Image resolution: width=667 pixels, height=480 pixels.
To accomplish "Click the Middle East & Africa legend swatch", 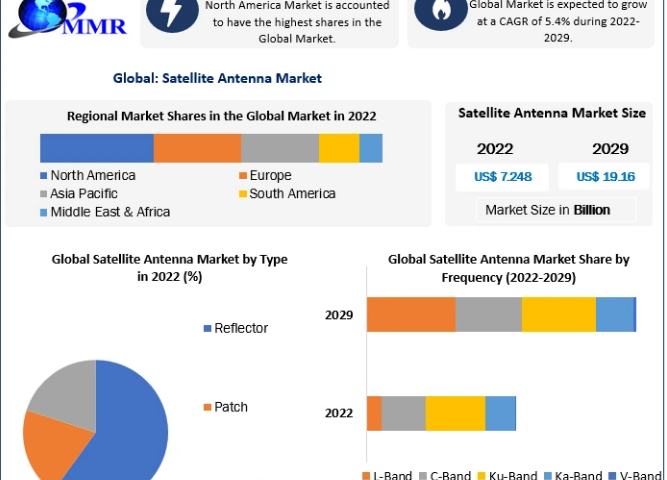I will point(43,212).
